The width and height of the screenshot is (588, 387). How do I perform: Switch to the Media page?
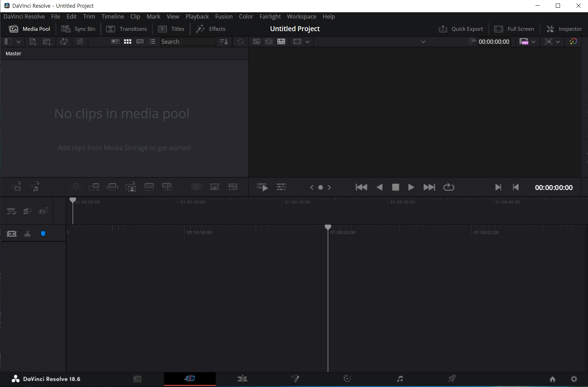tap(137, 379)
